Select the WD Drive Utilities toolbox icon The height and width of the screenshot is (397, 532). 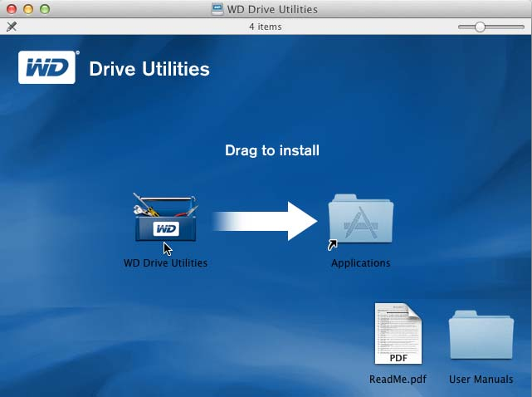(165, 218)
